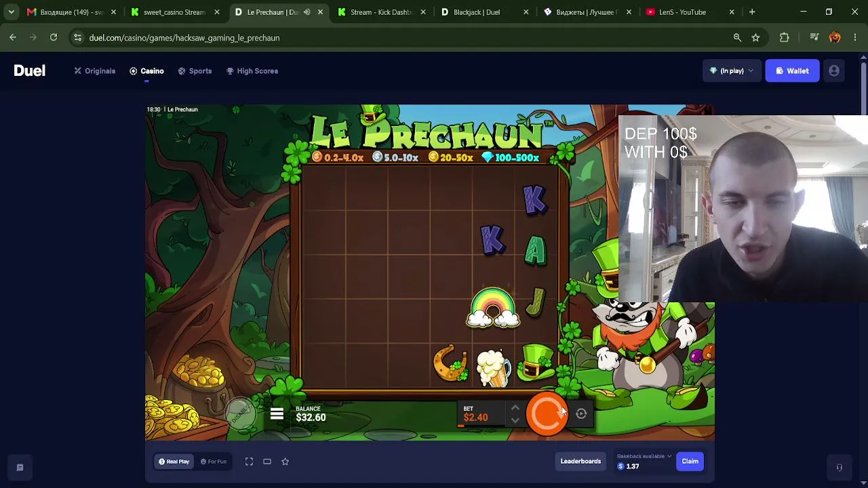Close the Blackjack | Duel tab

[526, 12]
